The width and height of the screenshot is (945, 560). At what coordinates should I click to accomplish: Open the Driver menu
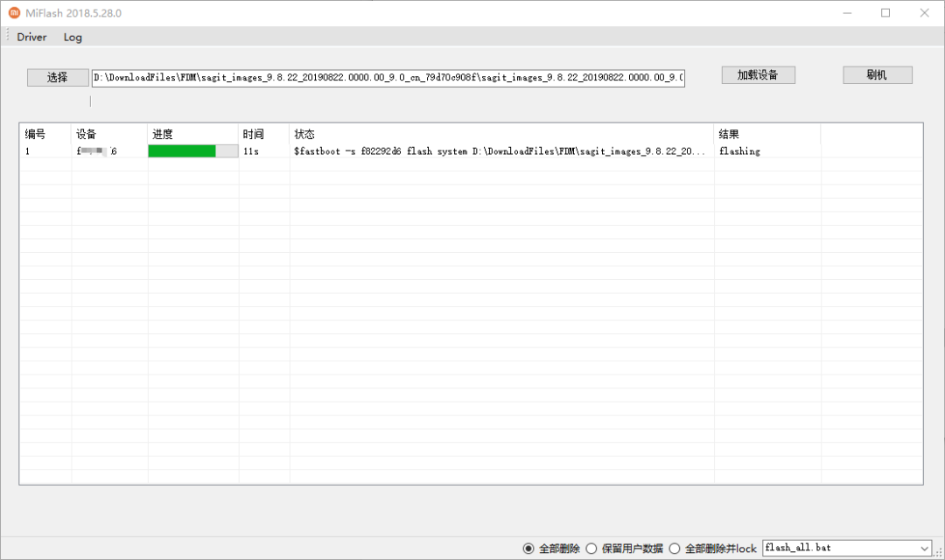(x=31, y=37)
